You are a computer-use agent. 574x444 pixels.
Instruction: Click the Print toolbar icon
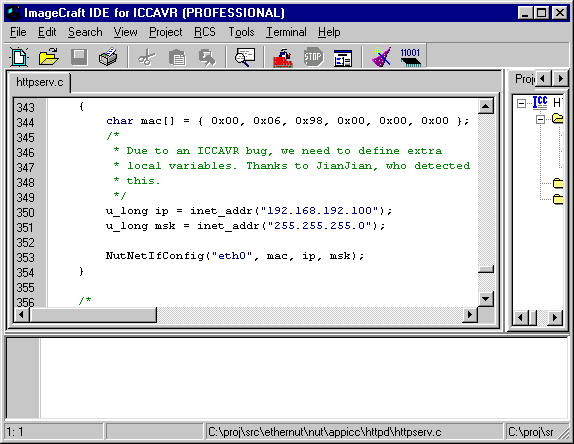(x=108, y=57)
